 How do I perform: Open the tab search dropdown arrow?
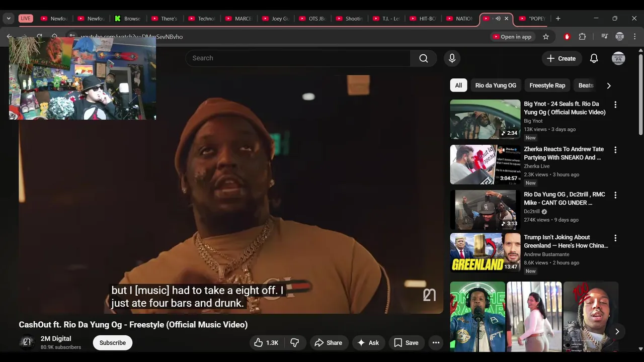[9, 19]
